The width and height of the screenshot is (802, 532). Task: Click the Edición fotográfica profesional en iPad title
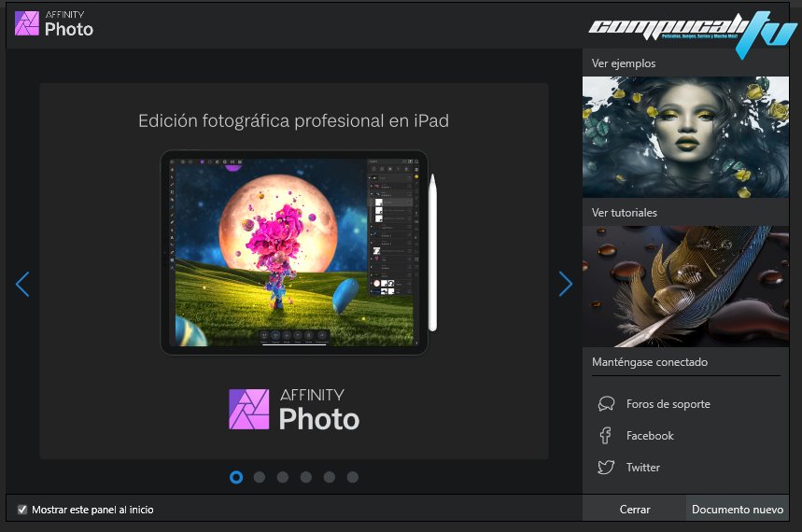click(293, 120)
